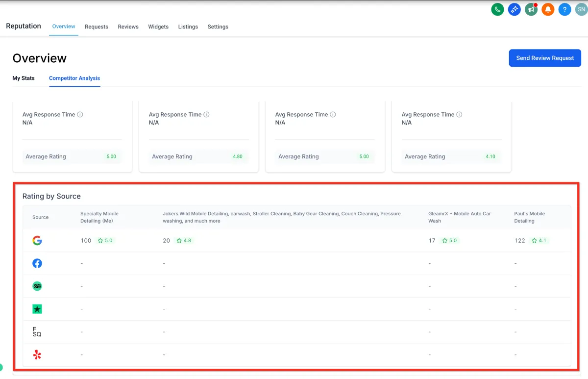Click the 5.0 Google rating for GleamrX
The image size is (588, 379).
point(449,241)
